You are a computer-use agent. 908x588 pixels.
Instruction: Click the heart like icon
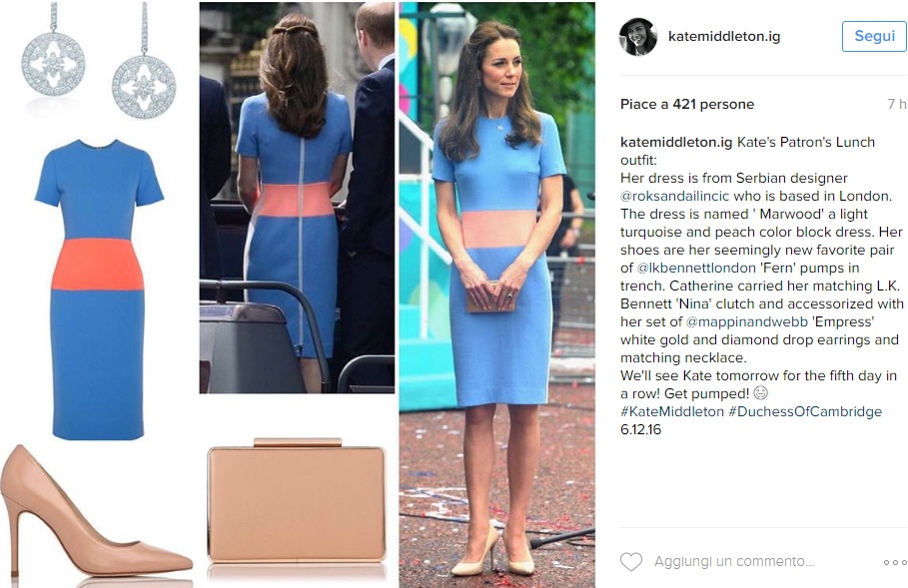630,561
